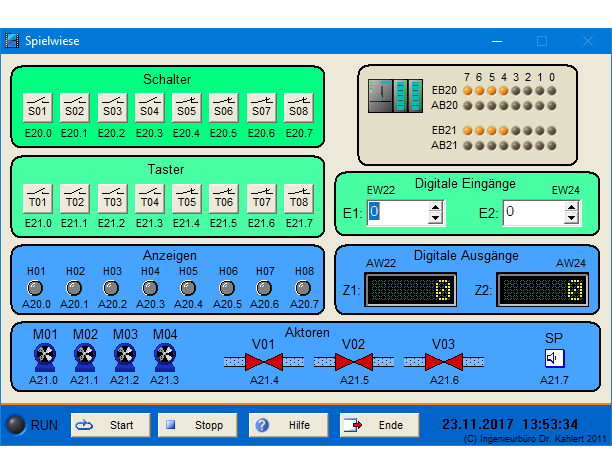Push button T01 (E21.0)
Viewport: 612px width, 471px height.
click(x=37, y=199)
